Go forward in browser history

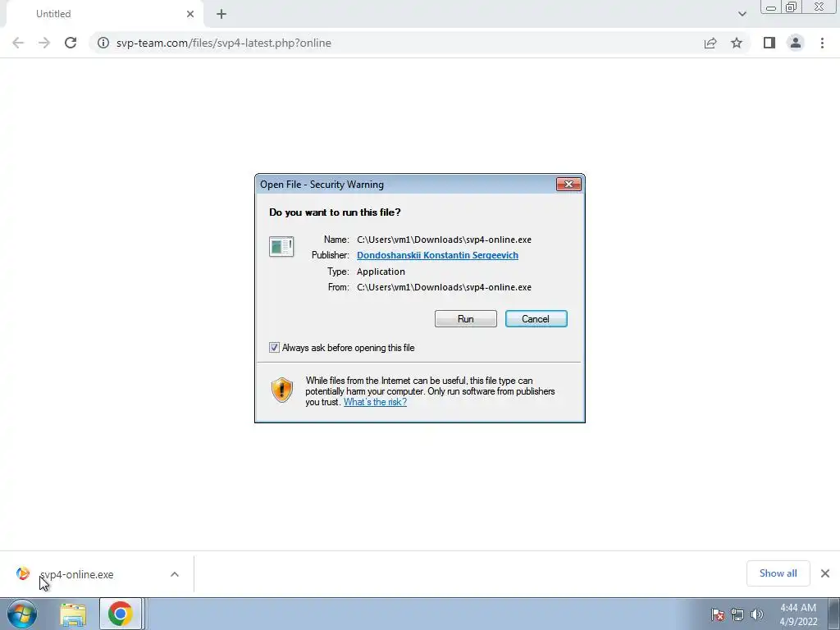44,43
